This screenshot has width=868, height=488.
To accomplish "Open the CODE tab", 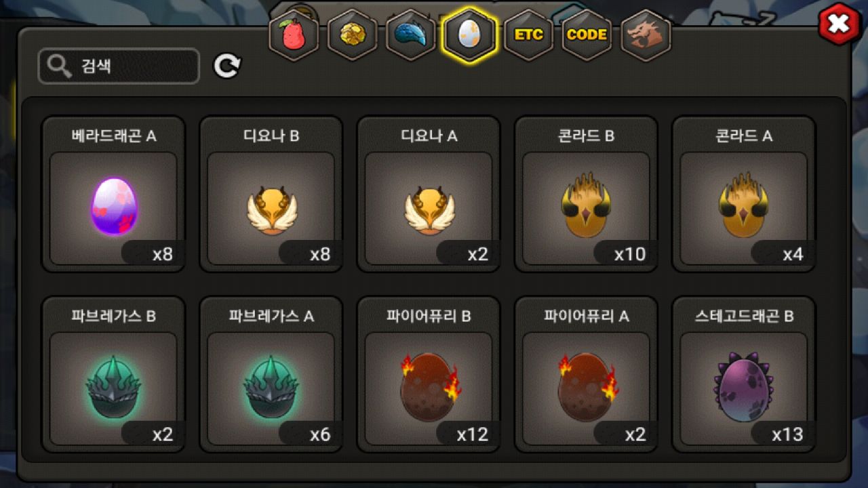I will 587,35.
